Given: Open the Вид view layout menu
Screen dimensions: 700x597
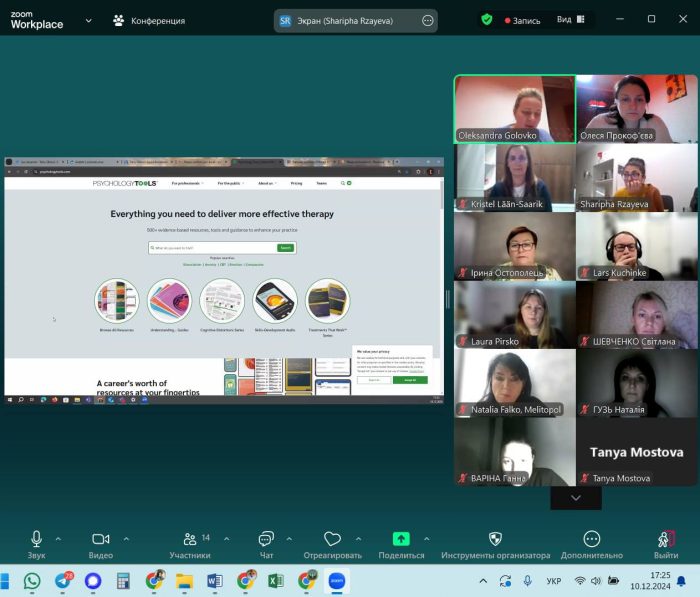Looking at the screenshot, I should tap(570, 19).
